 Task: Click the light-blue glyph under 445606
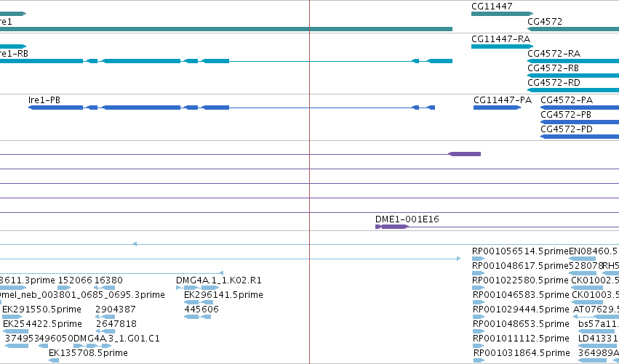pyautogui.click(x=197, y=317)
